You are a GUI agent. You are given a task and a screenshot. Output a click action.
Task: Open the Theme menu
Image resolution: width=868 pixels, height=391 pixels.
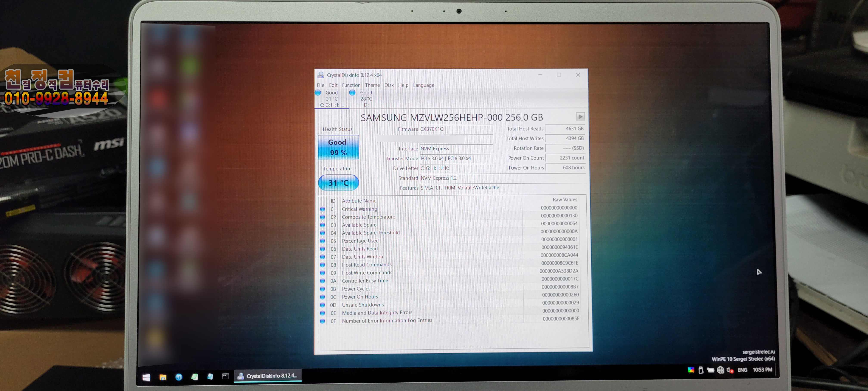coord(372,85)
